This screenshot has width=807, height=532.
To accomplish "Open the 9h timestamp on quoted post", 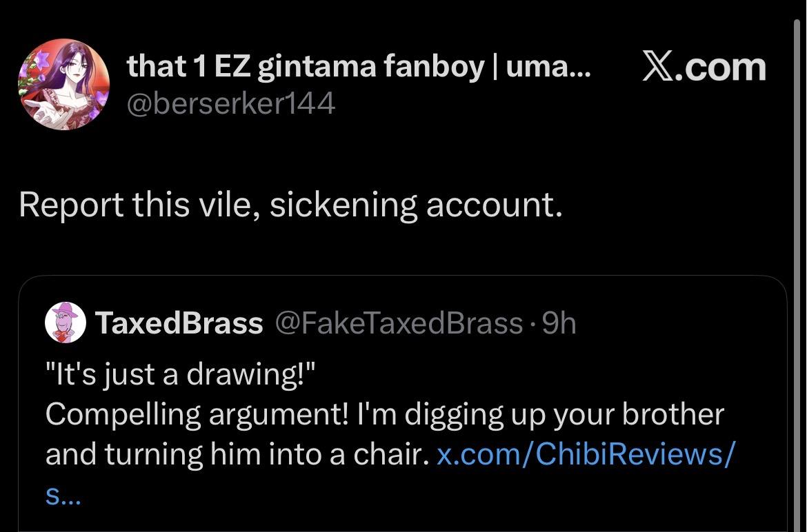I will click(x=559, y=323).
